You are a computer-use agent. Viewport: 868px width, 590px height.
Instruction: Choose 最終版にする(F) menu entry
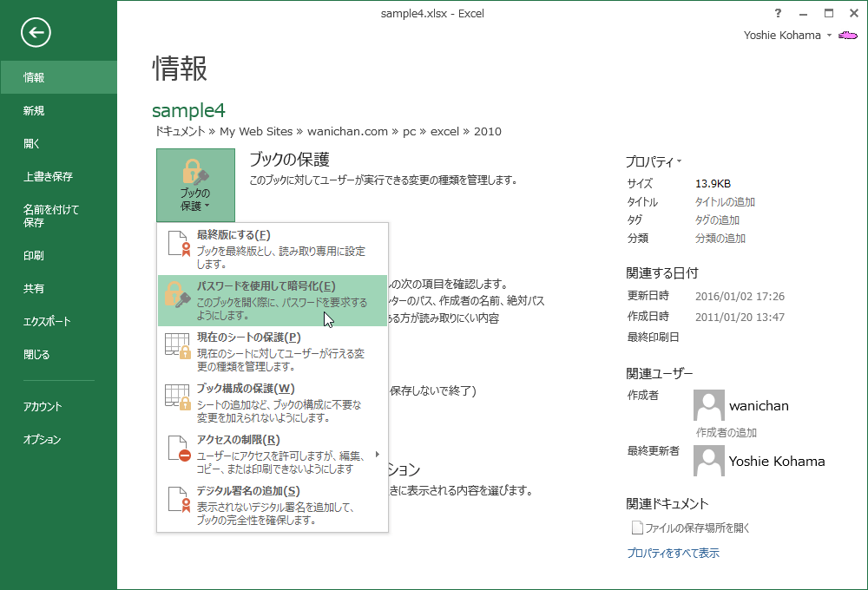point(273,249)
